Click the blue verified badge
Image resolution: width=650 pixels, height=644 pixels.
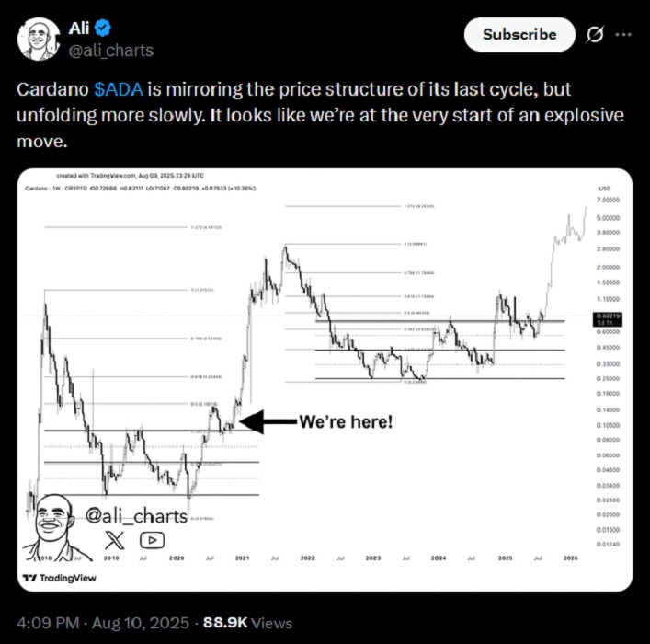pyautogui.click(x=103, y=28)
